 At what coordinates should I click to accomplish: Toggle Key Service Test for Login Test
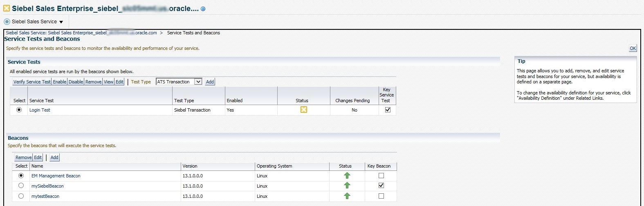coord(388,110)
